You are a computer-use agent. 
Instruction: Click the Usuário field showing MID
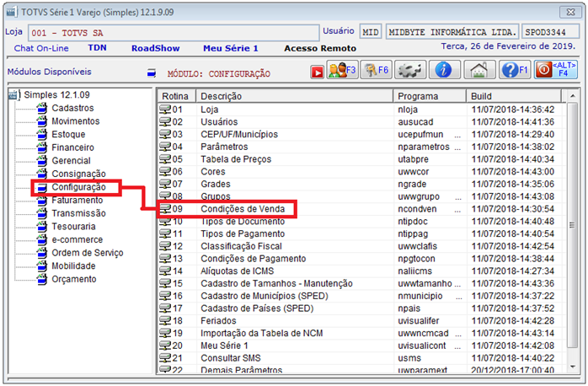[371, 32]
